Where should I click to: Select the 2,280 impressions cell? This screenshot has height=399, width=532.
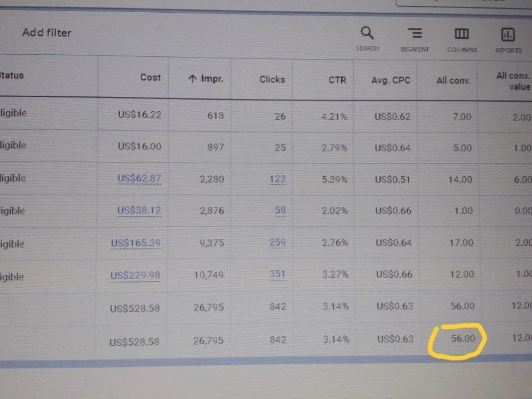click(x=212, y=179)
